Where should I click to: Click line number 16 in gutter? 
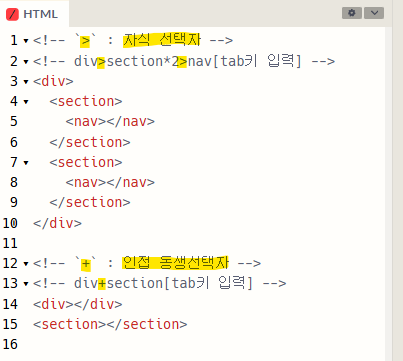(x=10, y=344)
